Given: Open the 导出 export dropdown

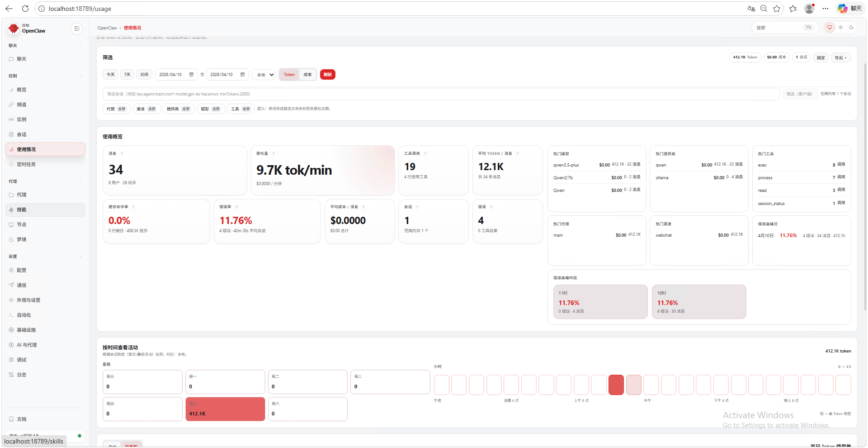Looking at the screenshot, I should (x=841, y=58).
